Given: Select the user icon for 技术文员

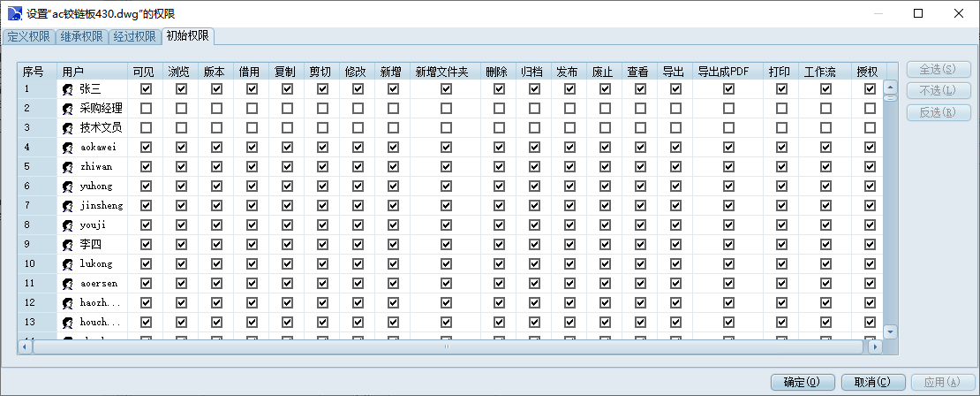Looking at the screenshot, I should tap(68, 128).
